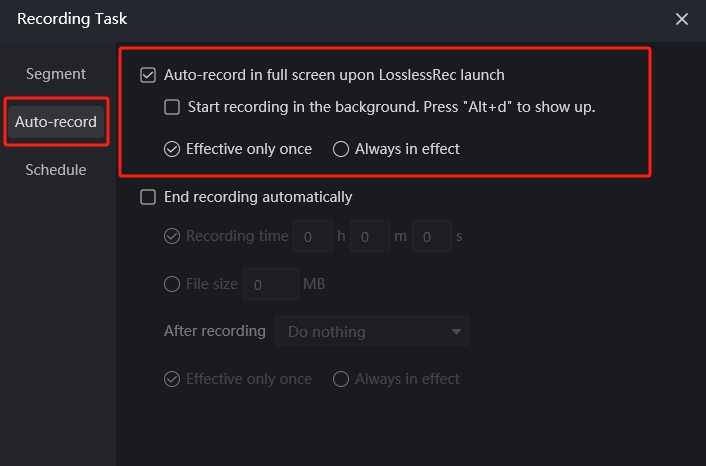The width and height of the screenshot is (706, 466).
Task: Select upper Effective only once radio
Action: tap(172, 149)
